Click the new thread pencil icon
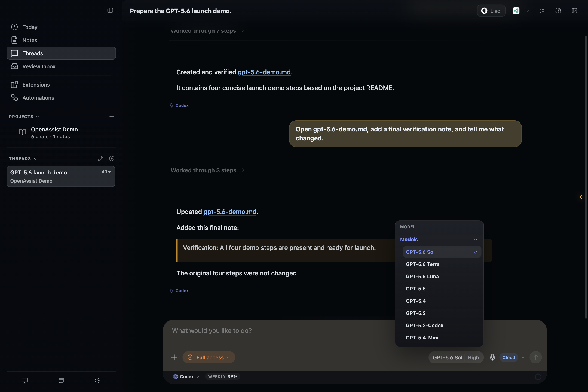Image resolution: width=588 pixels, height=392 pixels. point(100,158)
